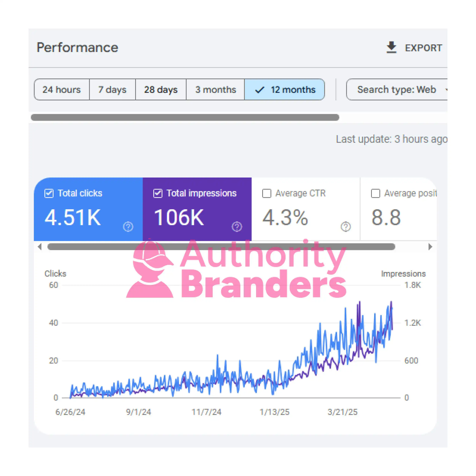Click the 1.2K impressions axis value

[413, 323]
